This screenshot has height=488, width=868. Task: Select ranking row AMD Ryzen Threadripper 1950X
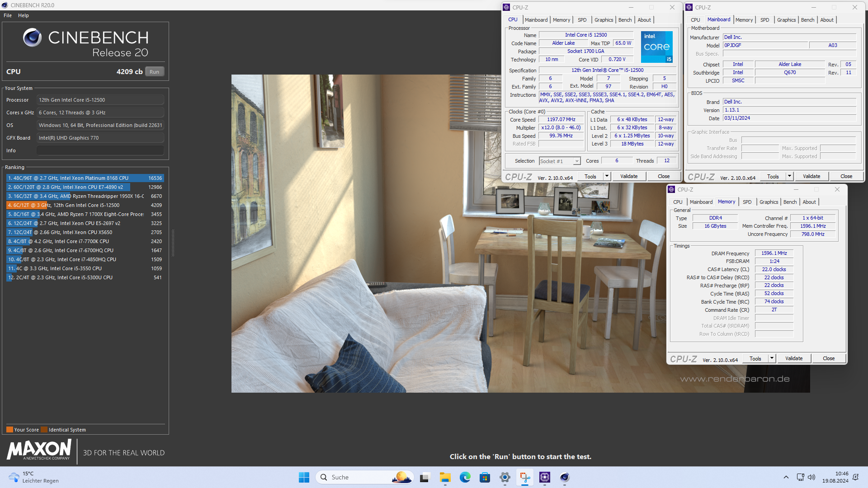[85, 196]
